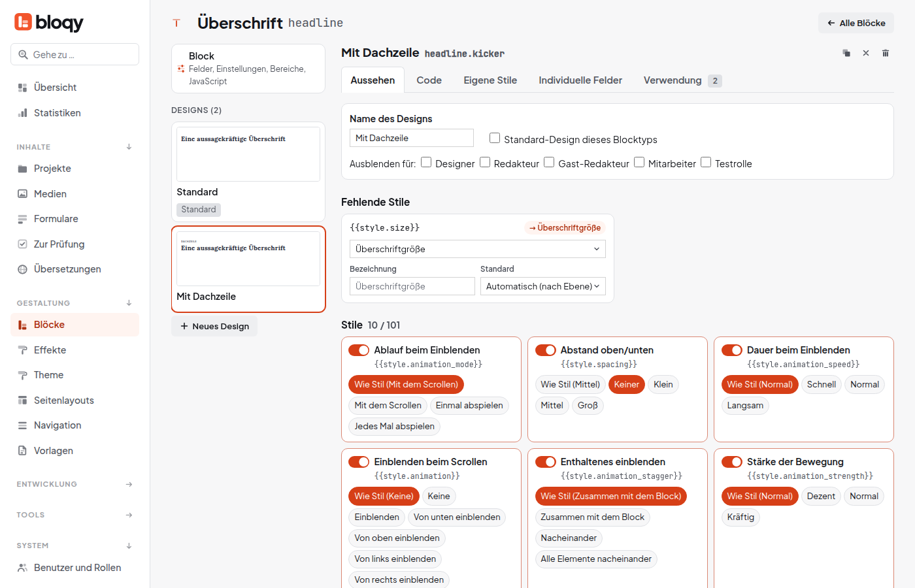
Task: Add a new design with Neues Design
Action: coord(214,326)
